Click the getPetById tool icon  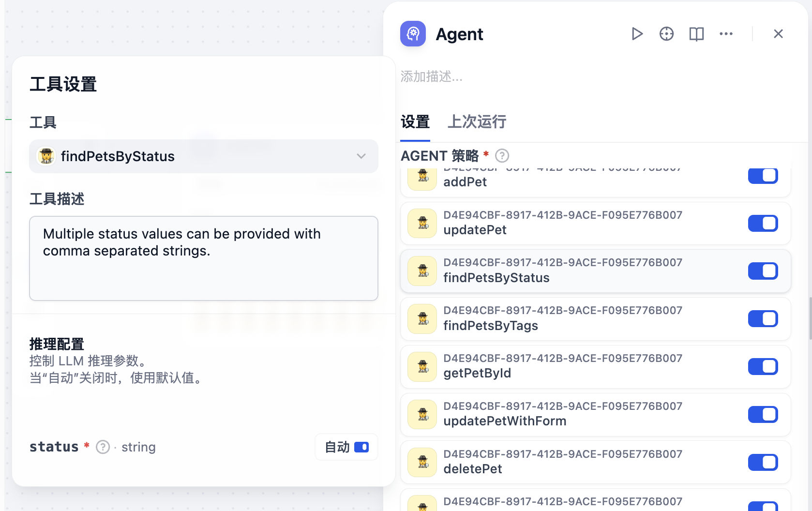[422, 366]
